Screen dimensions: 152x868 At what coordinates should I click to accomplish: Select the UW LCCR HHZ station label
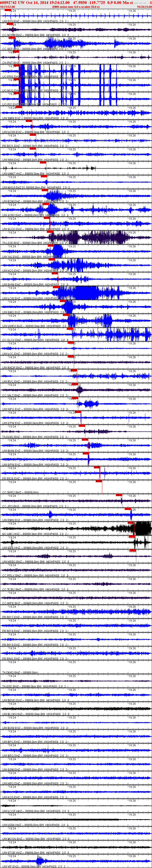tap(35, 811)
